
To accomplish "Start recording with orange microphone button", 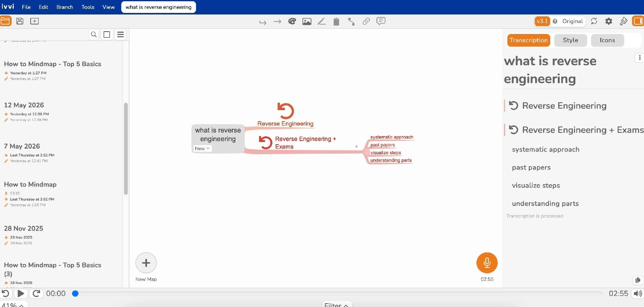I will coord(487,263).
